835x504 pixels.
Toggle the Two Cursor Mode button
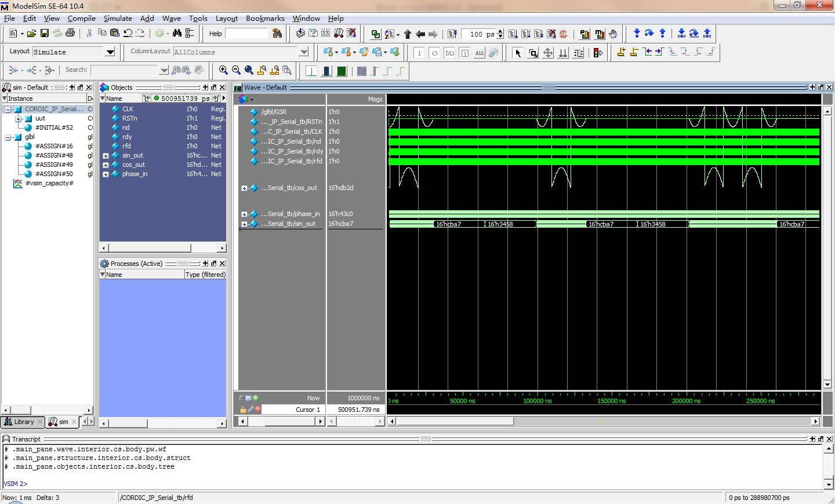tap(563, 53)
